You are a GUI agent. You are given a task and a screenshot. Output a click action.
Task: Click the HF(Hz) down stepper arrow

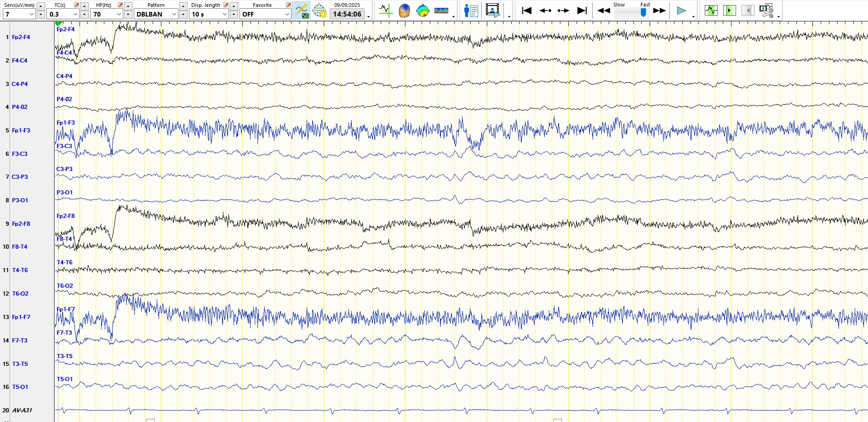point(128,15)
